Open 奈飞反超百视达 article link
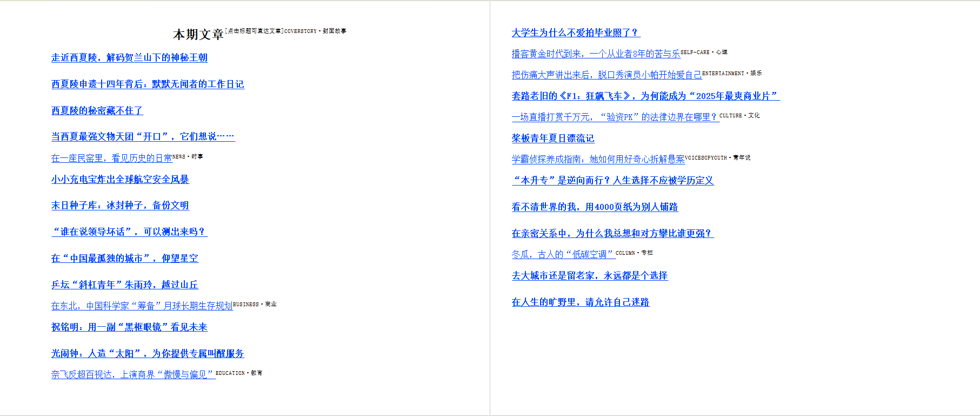The width and height of the screenshot is (980, 416). click(133, 374)
